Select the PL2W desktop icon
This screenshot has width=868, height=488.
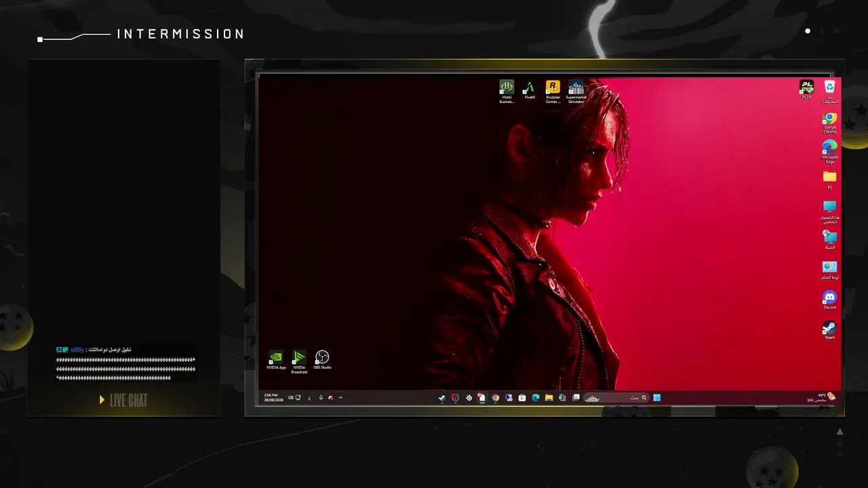[806, 89]
